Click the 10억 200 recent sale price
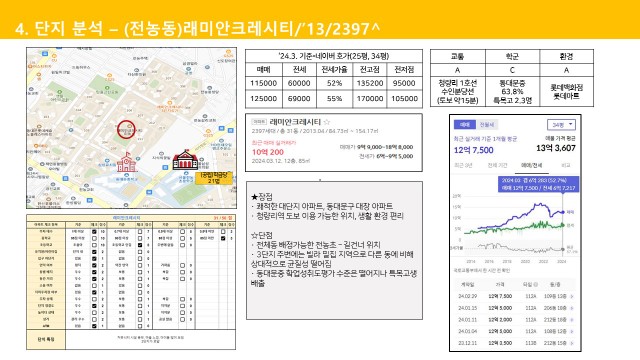 (x=268, y=152)
